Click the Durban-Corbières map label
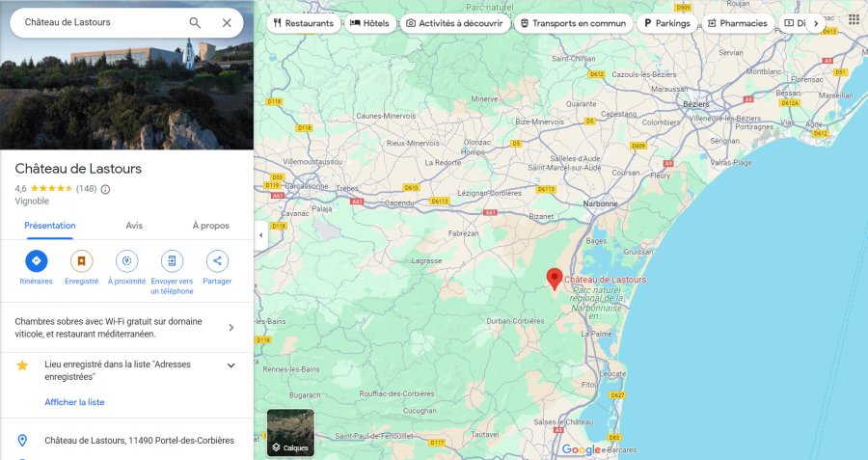 click(x=515, y=321)
